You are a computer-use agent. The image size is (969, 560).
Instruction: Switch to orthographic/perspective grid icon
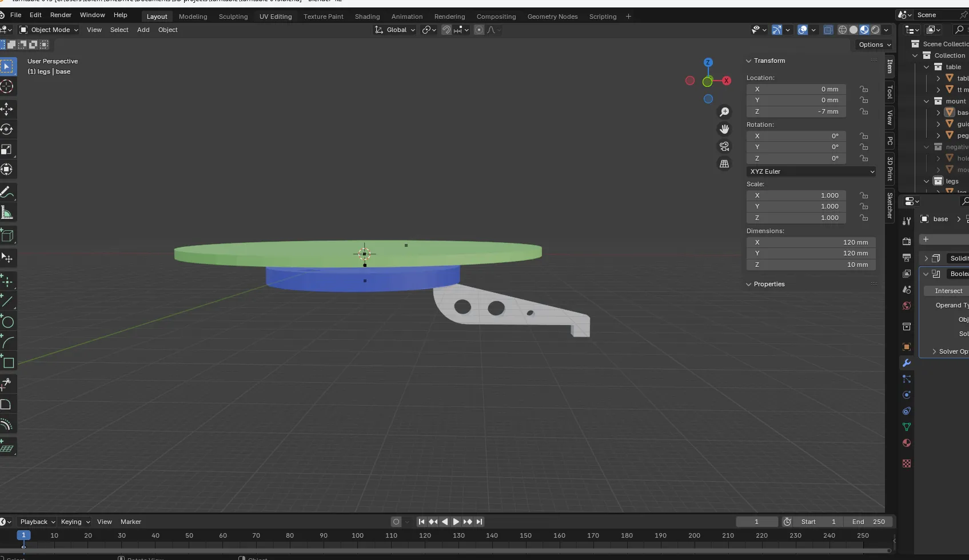tap(724, 164)
